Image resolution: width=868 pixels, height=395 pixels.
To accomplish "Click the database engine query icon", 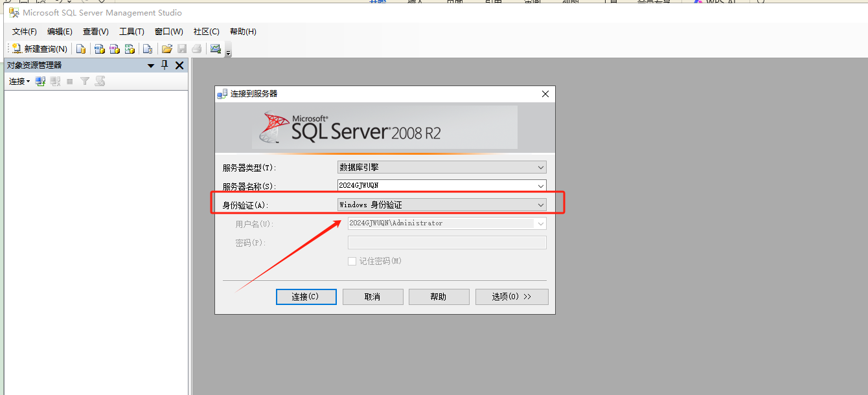I will point(81,49).
